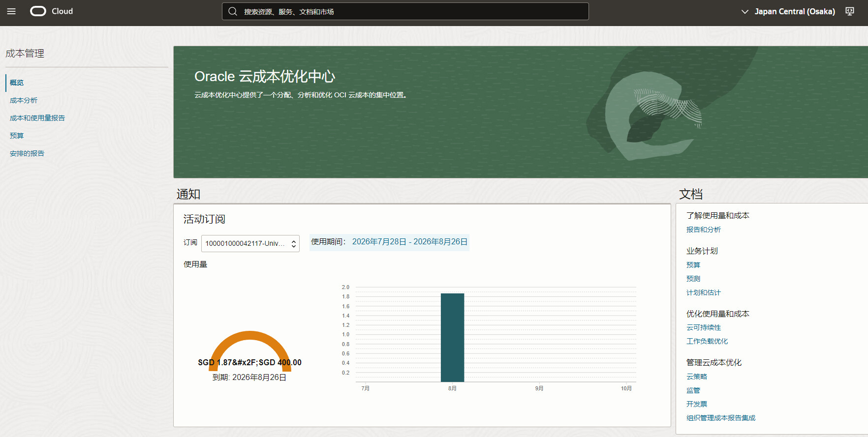Click the 7月 axis label on chart

pos(366,389)
